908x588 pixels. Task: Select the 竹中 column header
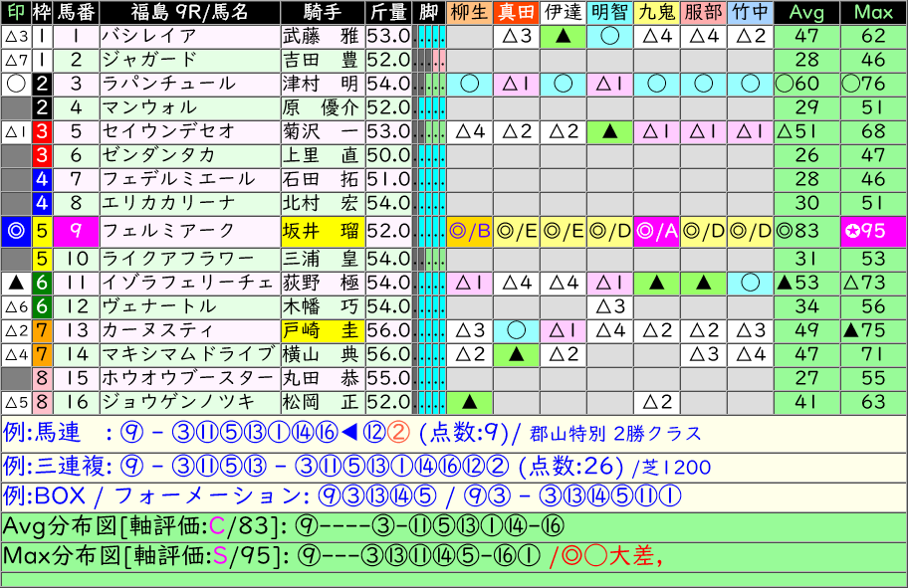750,12
